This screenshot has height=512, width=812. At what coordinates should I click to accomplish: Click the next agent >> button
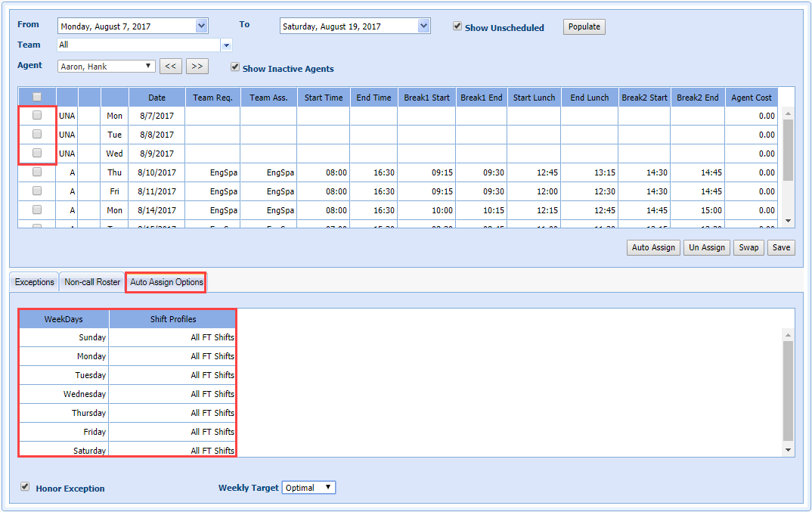click(197, 67)
